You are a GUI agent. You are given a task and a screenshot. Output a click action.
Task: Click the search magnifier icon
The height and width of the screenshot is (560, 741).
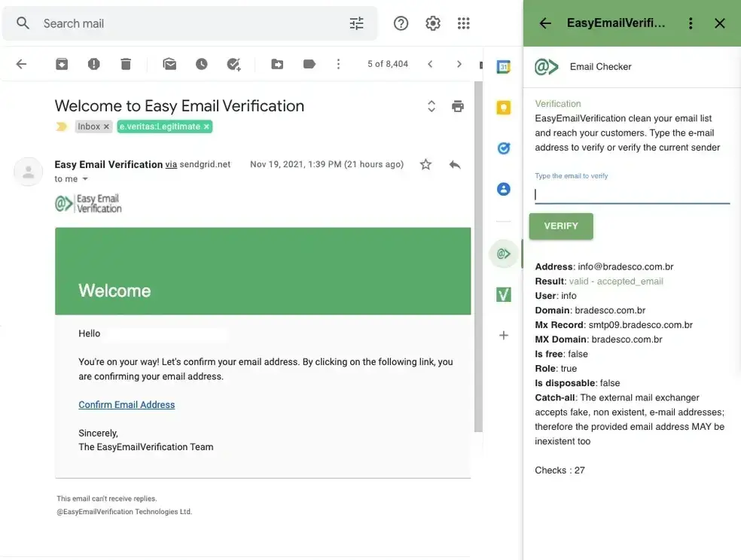point(23,23)
